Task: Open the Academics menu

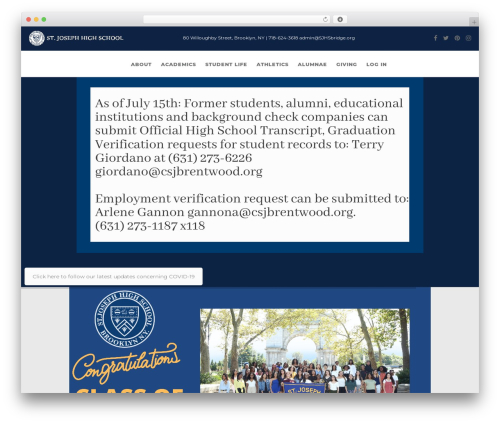Action: tap(178, 64)
